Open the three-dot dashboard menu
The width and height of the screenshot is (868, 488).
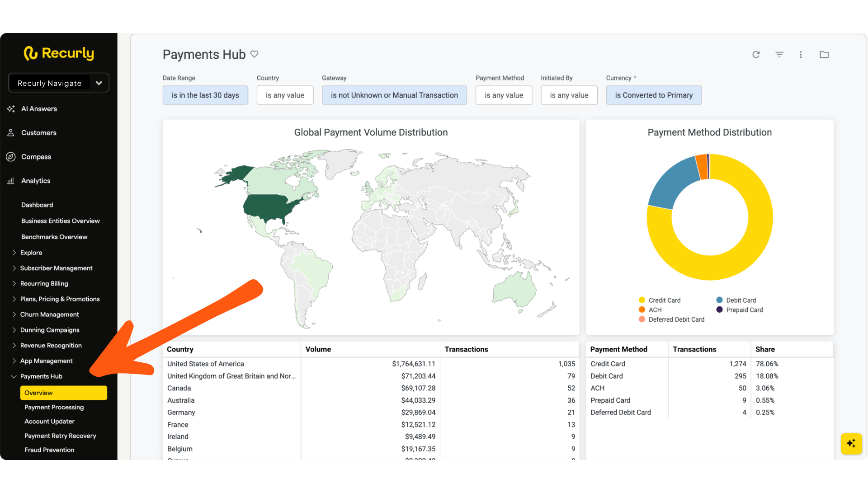pos(801,55)
